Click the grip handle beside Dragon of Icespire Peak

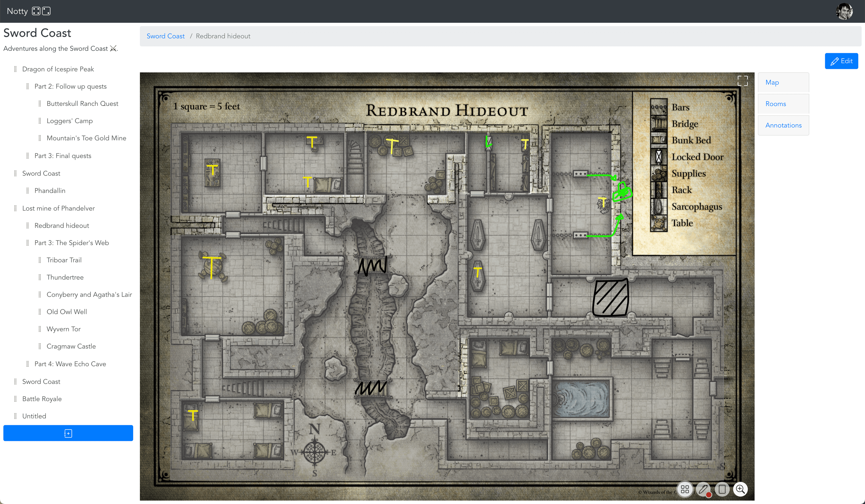point(15,69)
